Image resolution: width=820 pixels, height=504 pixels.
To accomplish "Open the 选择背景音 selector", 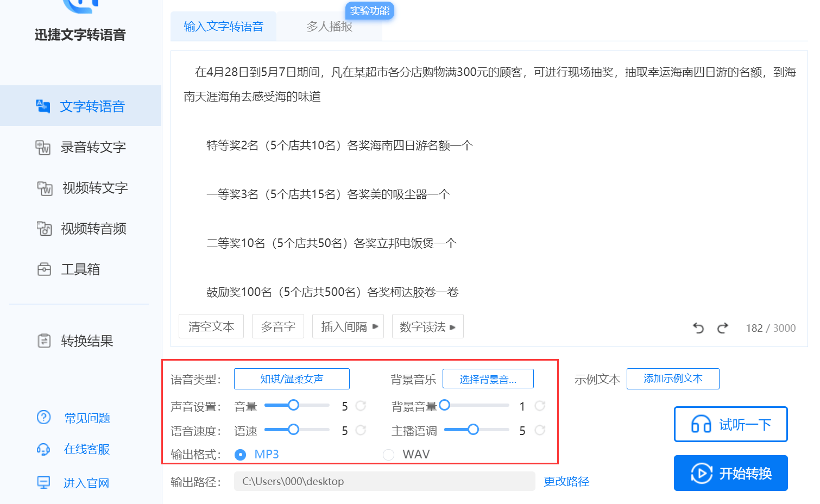I will (488, 379).
